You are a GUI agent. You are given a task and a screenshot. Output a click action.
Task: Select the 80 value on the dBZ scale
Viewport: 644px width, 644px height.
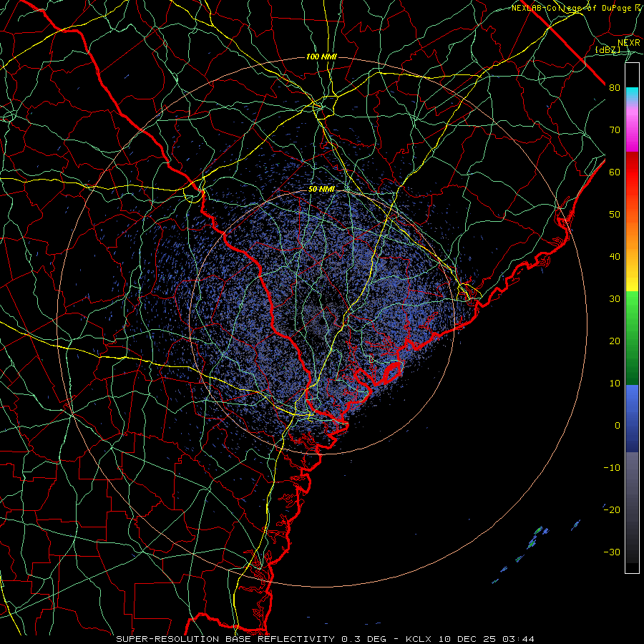615,87
